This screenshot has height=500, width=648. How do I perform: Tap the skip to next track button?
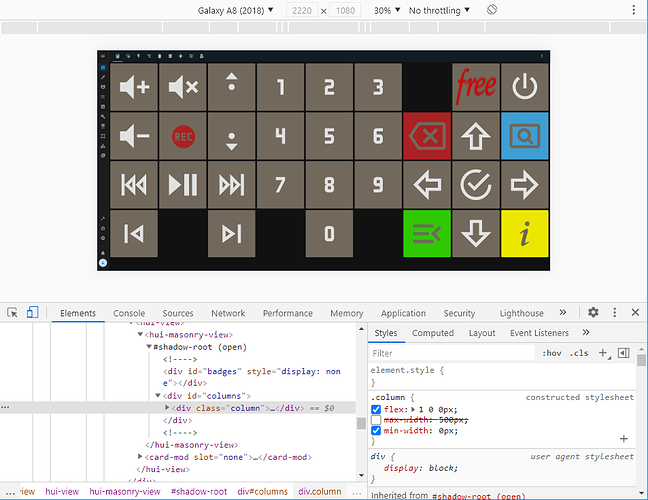pyautogui.click(x=231, y=233)
